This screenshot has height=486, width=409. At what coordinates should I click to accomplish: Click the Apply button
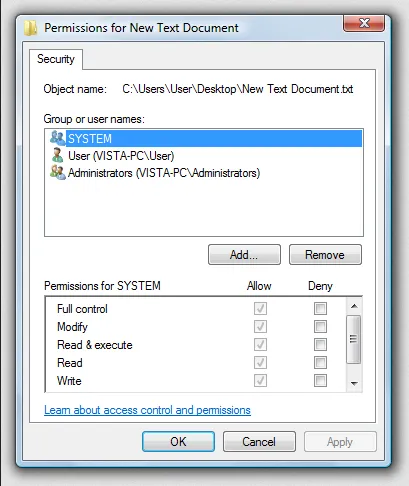pos(340,442)
